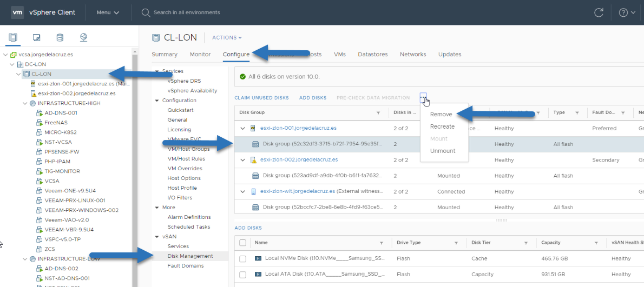Select AD-DNS-002 virtual machine
Image resolution: width=644 pixels, height=287 pixels.
click(x=61, y=269)
